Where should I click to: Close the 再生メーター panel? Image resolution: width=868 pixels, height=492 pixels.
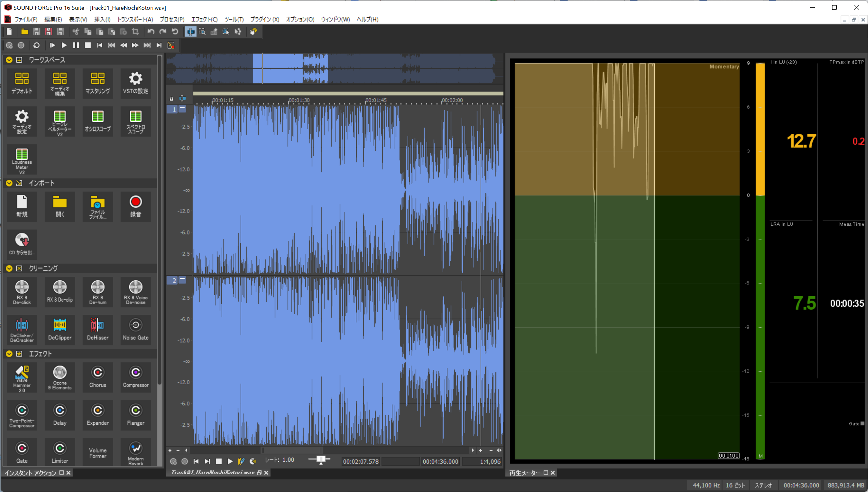point(553,473)
